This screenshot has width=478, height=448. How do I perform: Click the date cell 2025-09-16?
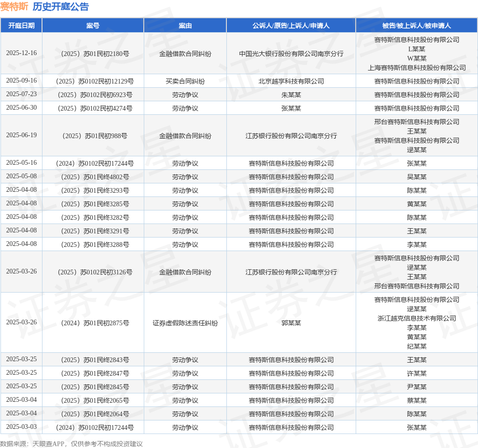[21, 80]
